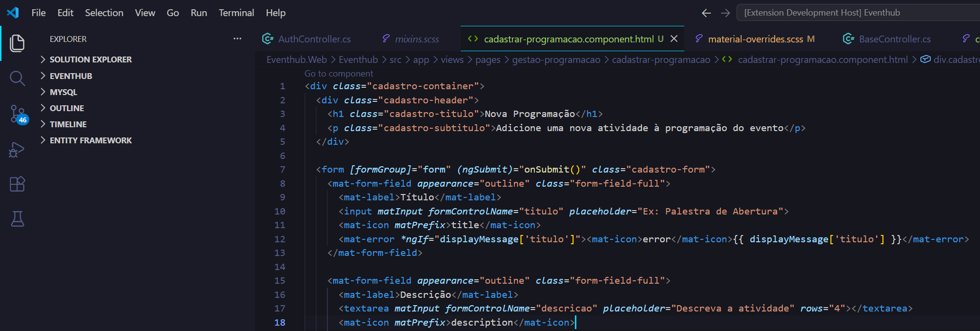Open the Testing beaker icon
Screen dimensions: 980x331
coord(17,219)
